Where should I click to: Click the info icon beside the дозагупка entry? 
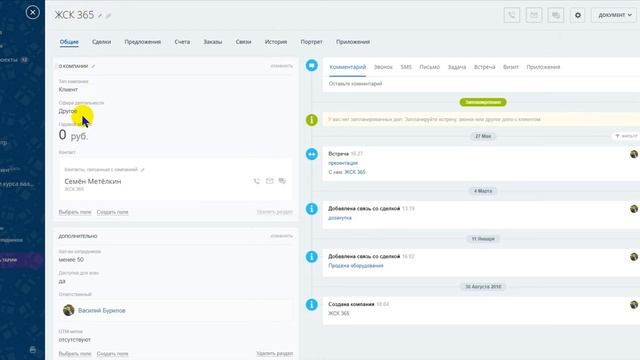click(x=312, y=209)
